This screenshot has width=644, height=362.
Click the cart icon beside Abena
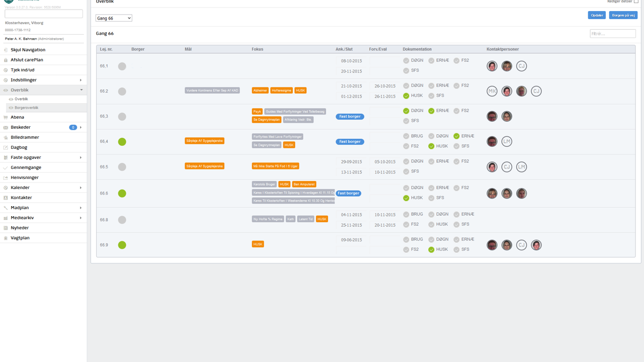[6, 117]
